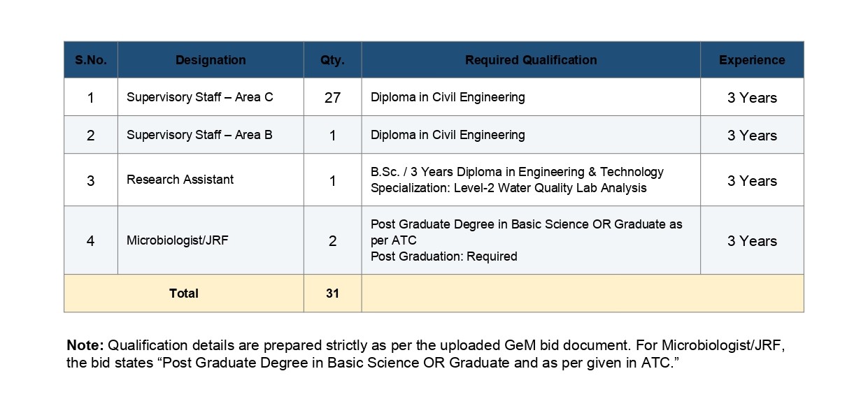Viewport: 868px width, 406px height.
Task: Click the Qty. column header
Action: tap(332, 60)
